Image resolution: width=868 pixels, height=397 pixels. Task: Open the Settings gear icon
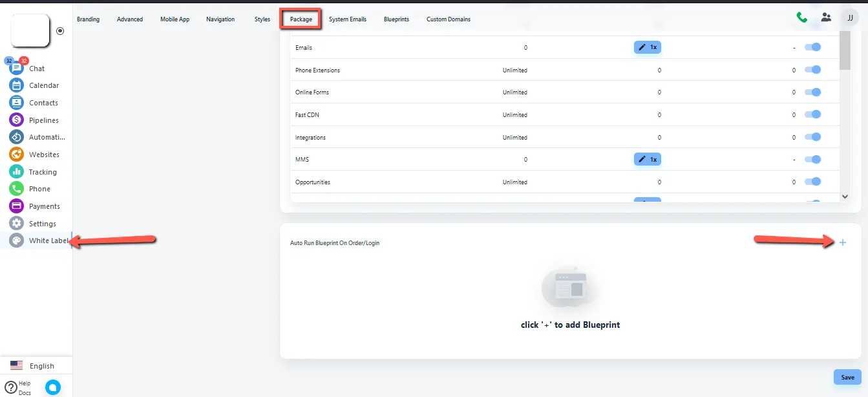[16, 223]
